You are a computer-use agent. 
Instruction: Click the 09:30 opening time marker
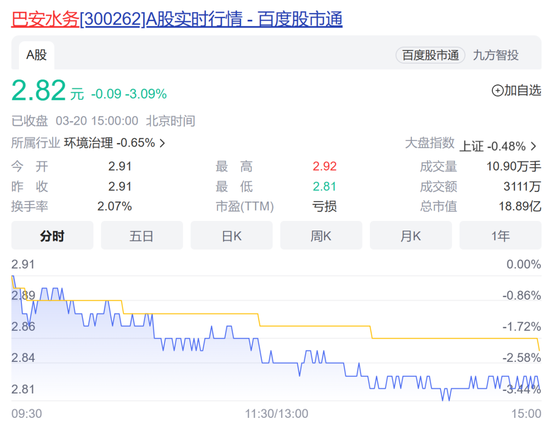pyautogui.click(x=27, y=414)
